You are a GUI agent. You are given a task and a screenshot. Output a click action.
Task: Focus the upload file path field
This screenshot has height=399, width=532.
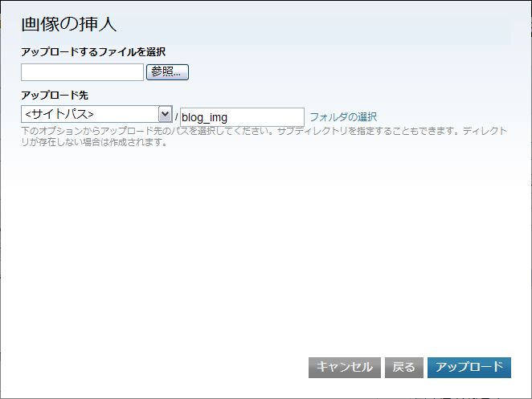[82, 72]
